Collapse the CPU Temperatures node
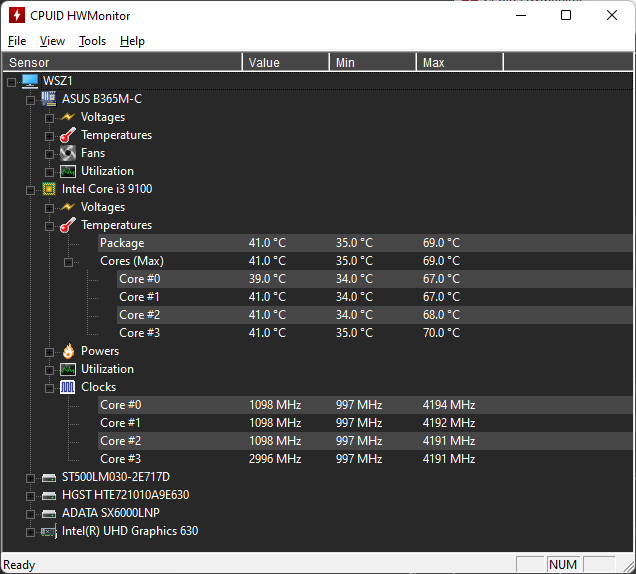636x574 pixels. (49, 226)
